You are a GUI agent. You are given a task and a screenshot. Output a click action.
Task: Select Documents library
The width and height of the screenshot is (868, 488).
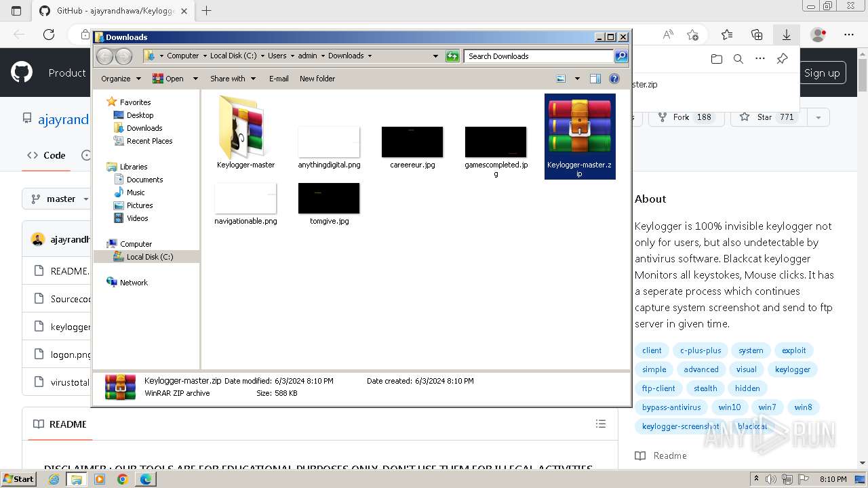[144, 180]
